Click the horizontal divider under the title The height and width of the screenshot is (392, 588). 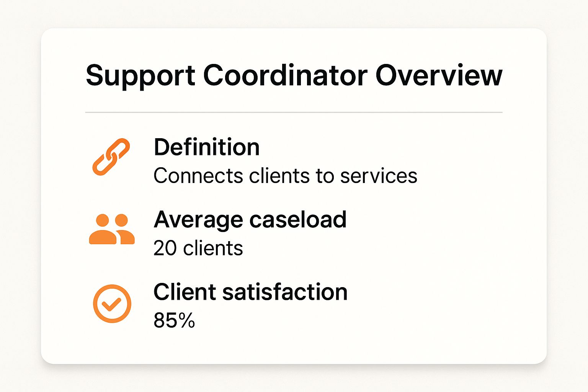tap(294, 112)
